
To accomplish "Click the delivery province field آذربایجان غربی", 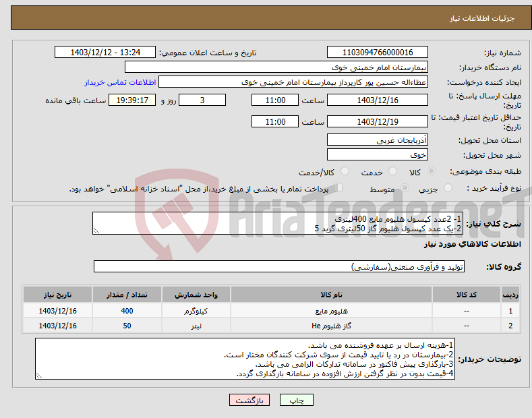I will click(x=378, y=140).
